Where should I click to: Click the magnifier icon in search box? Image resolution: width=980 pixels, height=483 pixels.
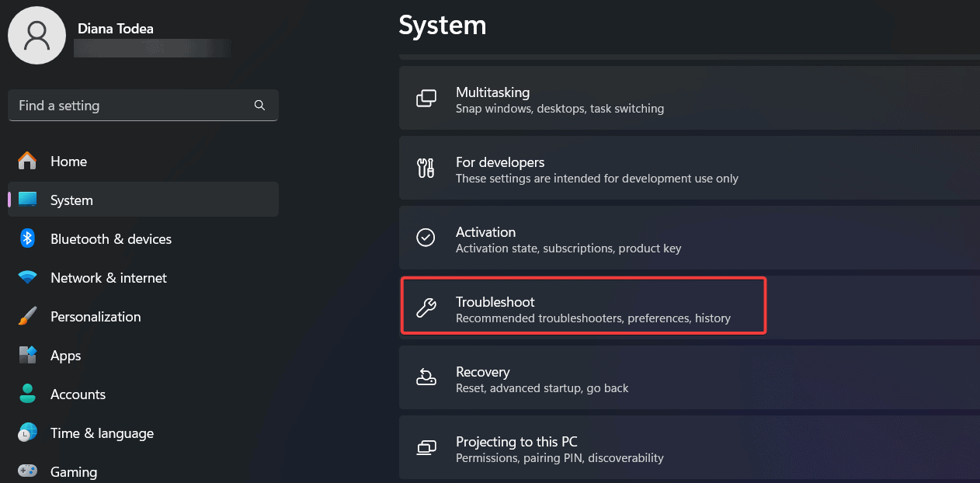pyautogui.click(x=259, y=106)
